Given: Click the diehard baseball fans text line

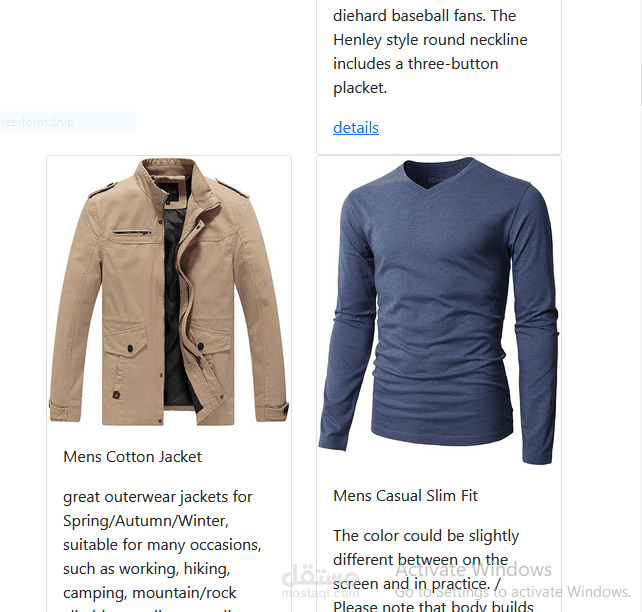Looking at the screenshot, I should click(424, 16).
